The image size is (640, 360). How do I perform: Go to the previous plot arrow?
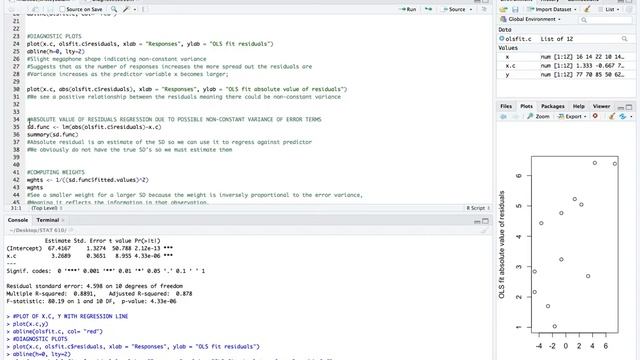[x=504, y=117]
